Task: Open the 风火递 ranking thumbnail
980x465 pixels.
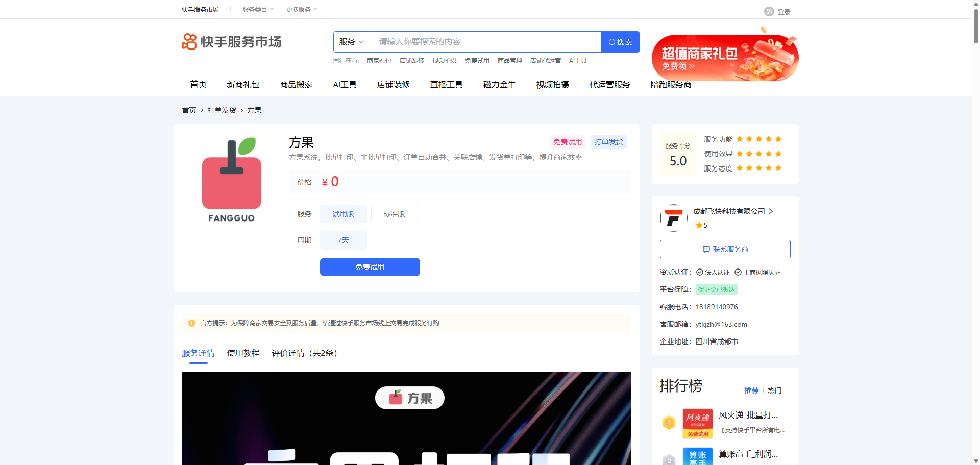Action: pyautogui.click(x=698, y=424)
